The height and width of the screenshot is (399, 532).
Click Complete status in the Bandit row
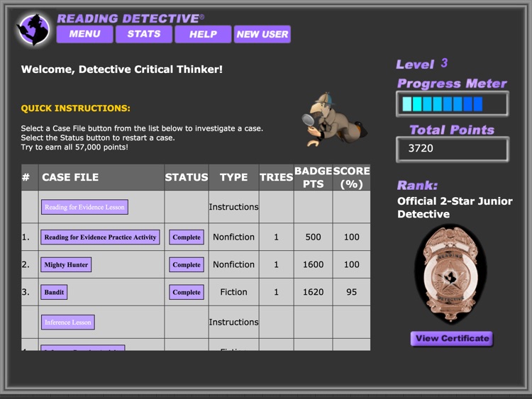coord(187,292)
